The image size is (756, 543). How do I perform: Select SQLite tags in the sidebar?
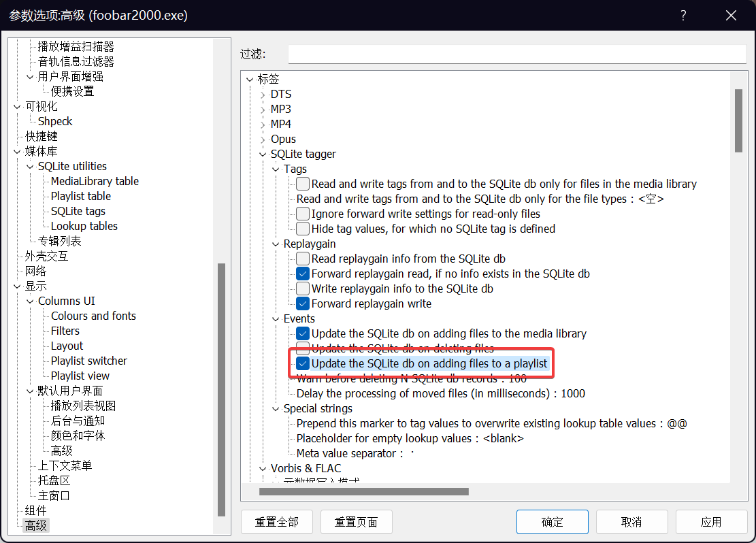(x=78, y=211)
